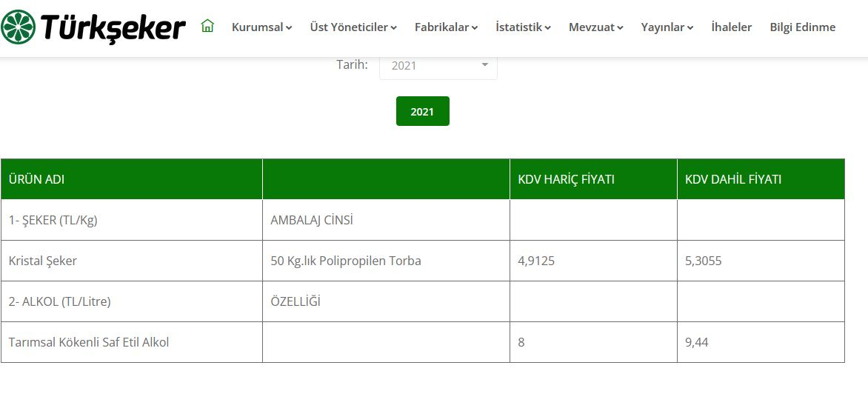Expand the Mevzuat menu
The image size is (868, 411).
click(595, 27)
